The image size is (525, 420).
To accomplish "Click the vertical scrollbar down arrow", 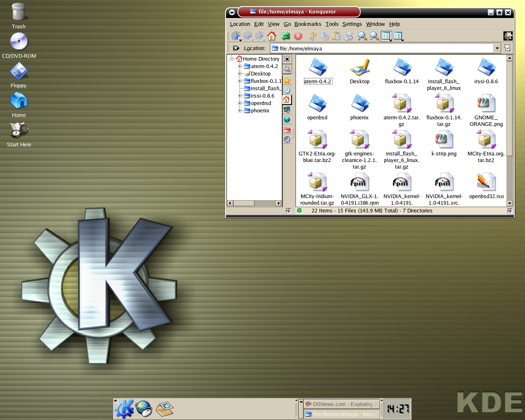I will coord(509,203).
